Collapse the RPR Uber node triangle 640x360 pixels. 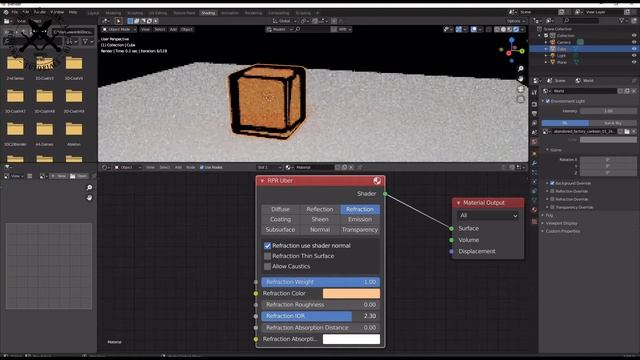(262, 181)
